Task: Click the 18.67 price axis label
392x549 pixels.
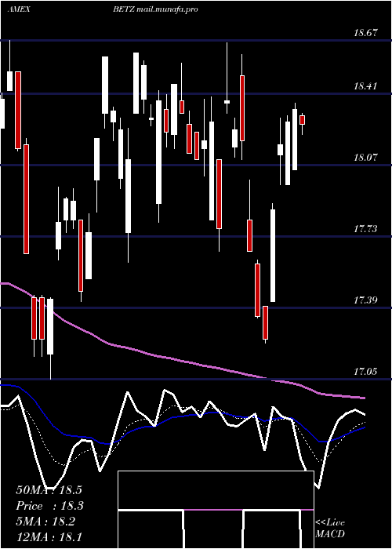Action: [x=365, y=33]
